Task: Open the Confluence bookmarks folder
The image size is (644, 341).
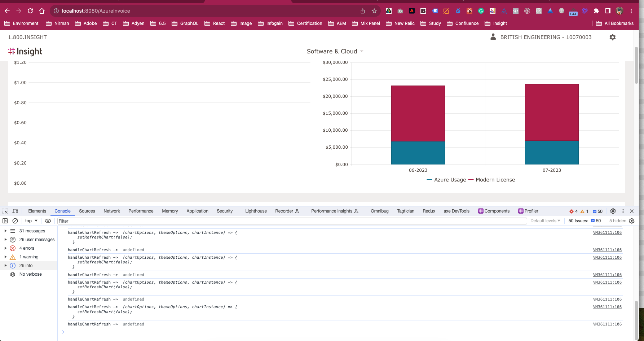Action: pyautogui.click(x=463, y=23)
